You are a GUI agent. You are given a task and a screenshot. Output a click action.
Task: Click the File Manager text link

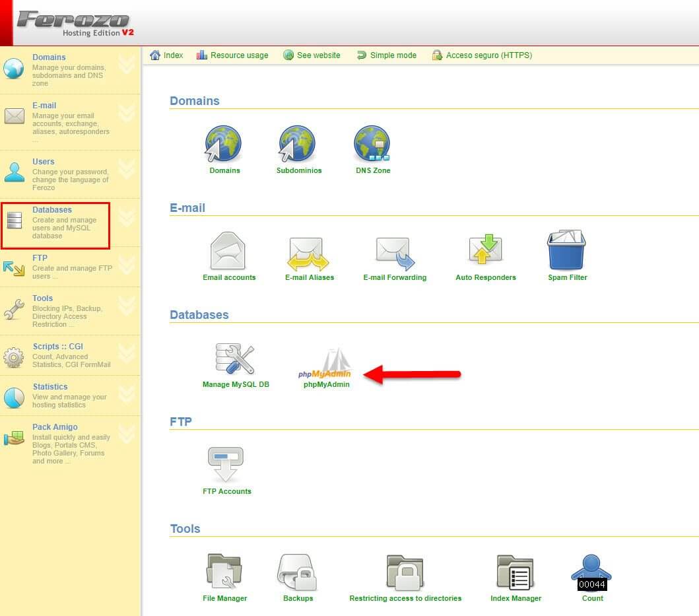point(224,599)
